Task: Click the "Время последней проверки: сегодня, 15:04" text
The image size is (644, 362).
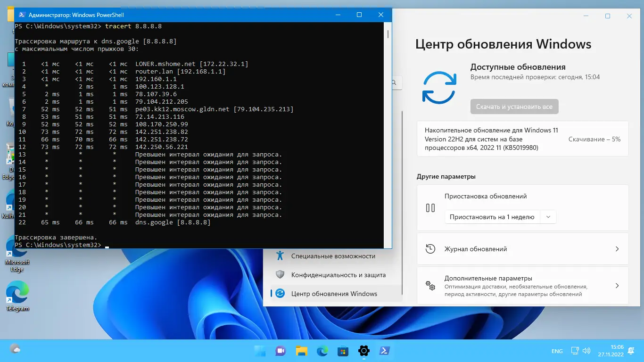Action: (x=535, y=77)
